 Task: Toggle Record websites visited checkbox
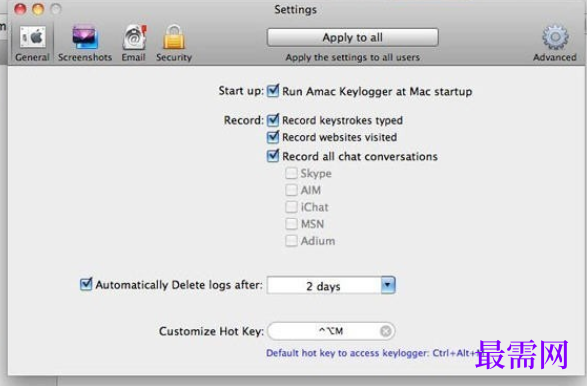tap(273, 137)
